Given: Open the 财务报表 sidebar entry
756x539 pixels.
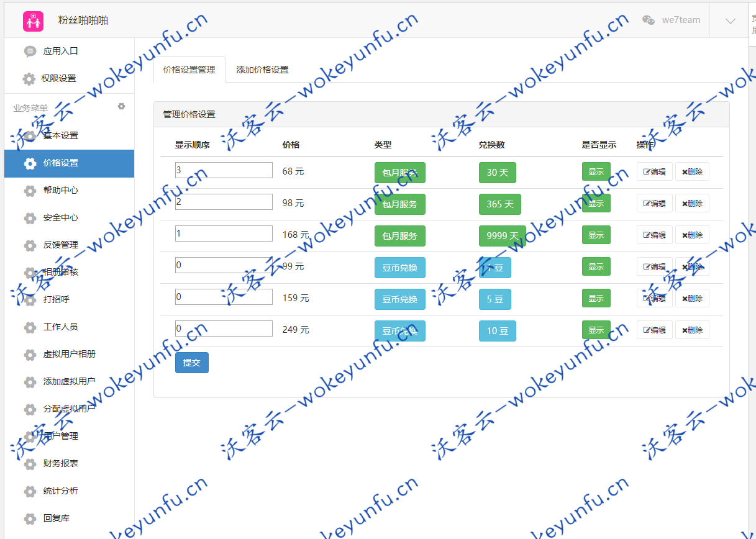Looking at the screenshot, I should click(69, 463).
